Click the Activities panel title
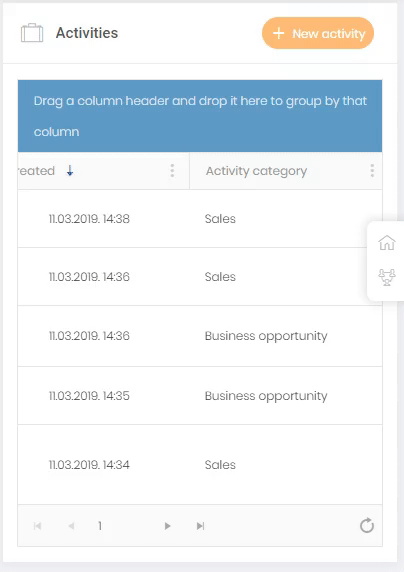This screenshot has height=572, width=404. 87,33
